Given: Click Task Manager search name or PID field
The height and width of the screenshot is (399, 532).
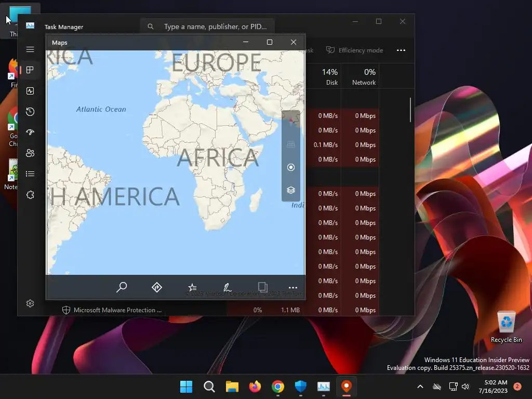Looking at the screenshot, I should (207, 26).
